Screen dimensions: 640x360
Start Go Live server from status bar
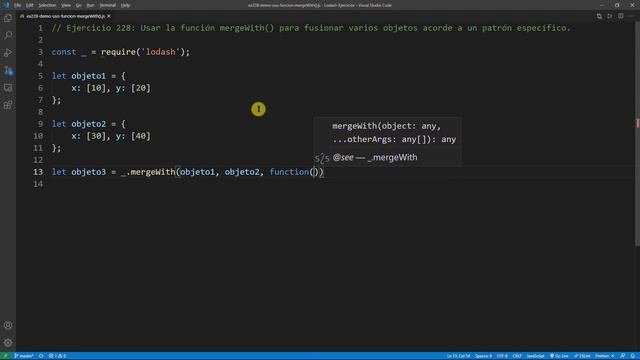(559, 356)
